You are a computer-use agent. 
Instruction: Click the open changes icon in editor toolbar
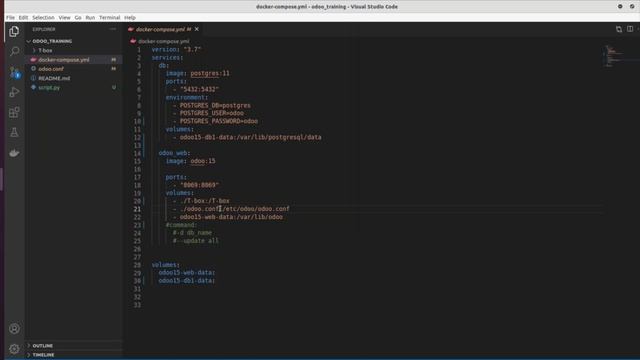coord(619,29)
